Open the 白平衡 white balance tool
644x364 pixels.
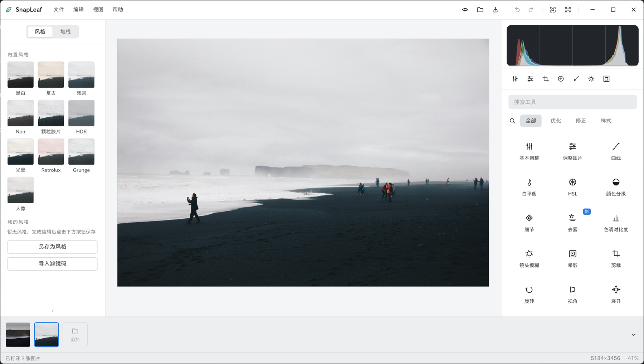529,187
